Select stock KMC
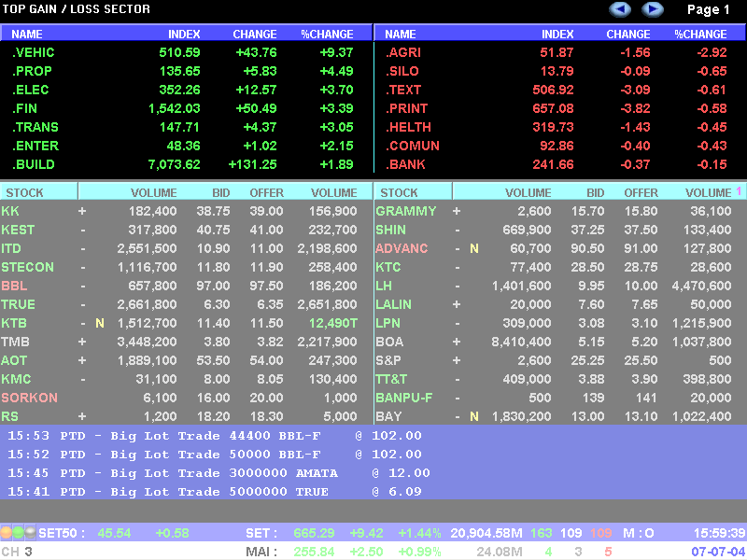 point(16,379)
